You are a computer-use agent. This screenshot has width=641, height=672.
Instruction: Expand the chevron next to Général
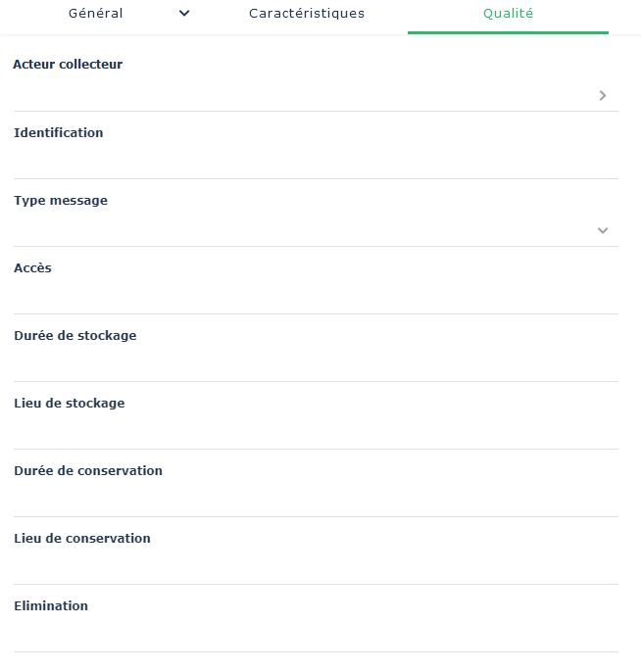pos(184,14)
